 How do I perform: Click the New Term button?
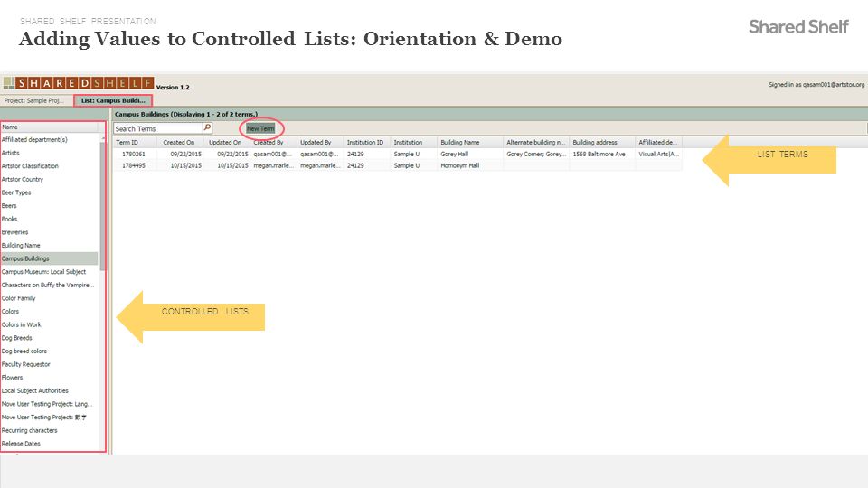260,128
